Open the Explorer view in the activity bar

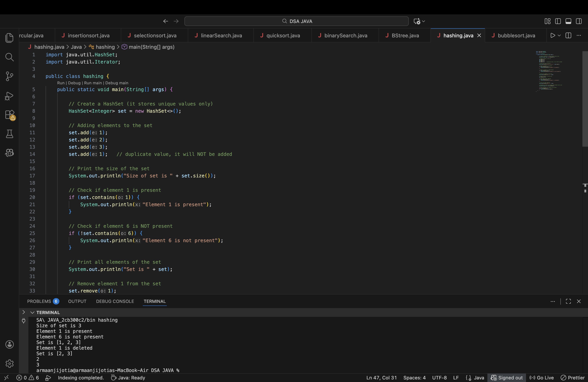9,38
